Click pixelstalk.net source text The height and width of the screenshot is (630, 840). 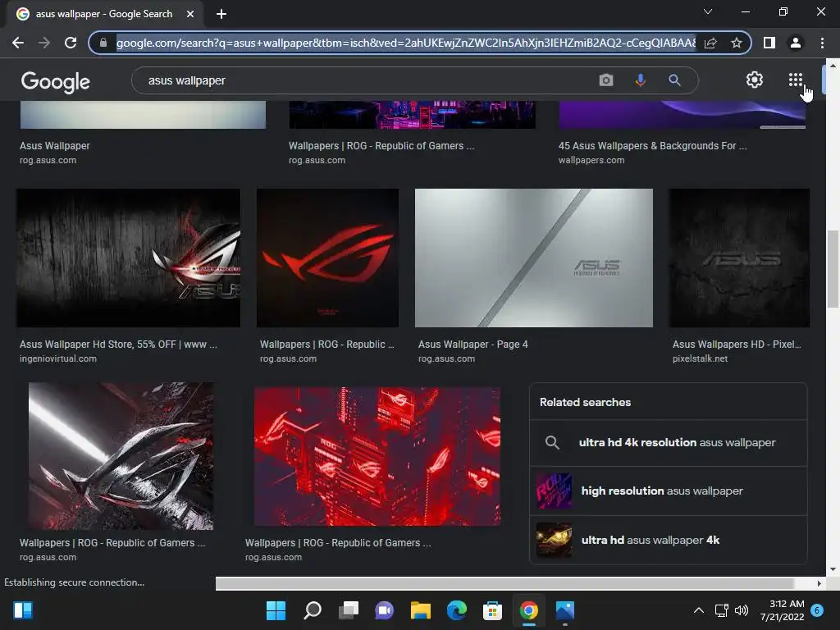(700, 358)
